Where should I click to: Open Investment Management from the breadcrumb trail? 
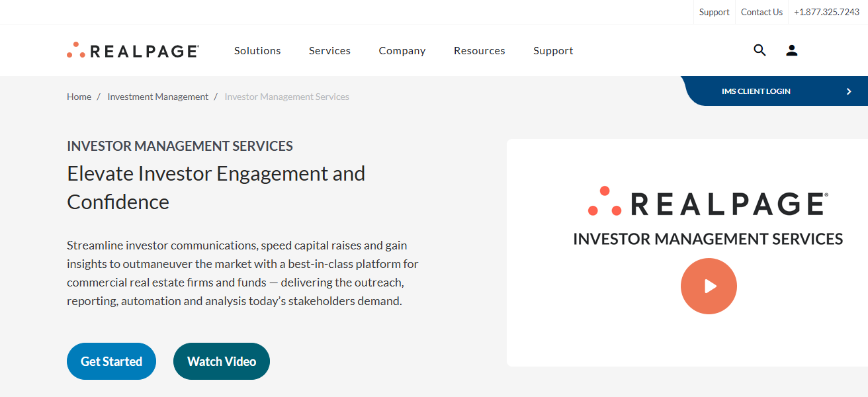[157, 96]
